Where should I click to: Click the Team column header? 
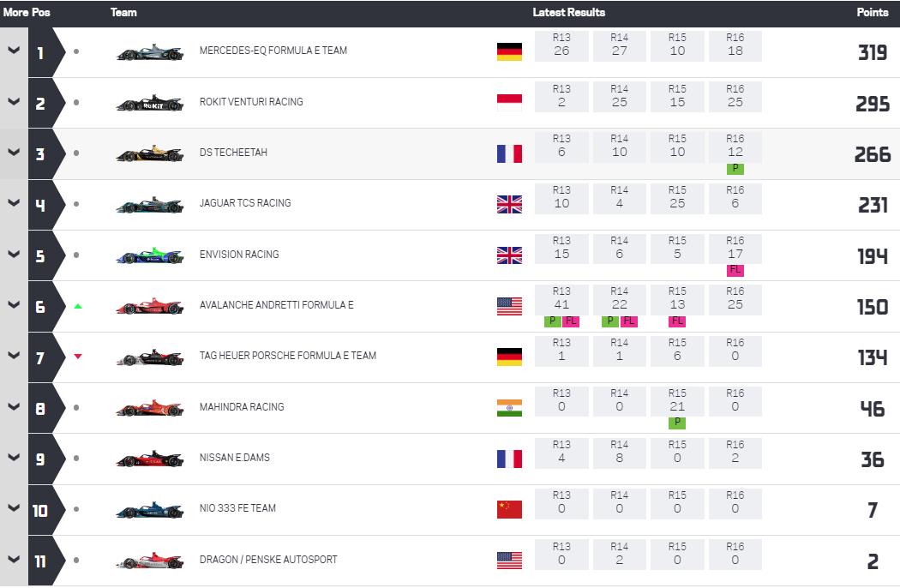click(x=123, y=12)
